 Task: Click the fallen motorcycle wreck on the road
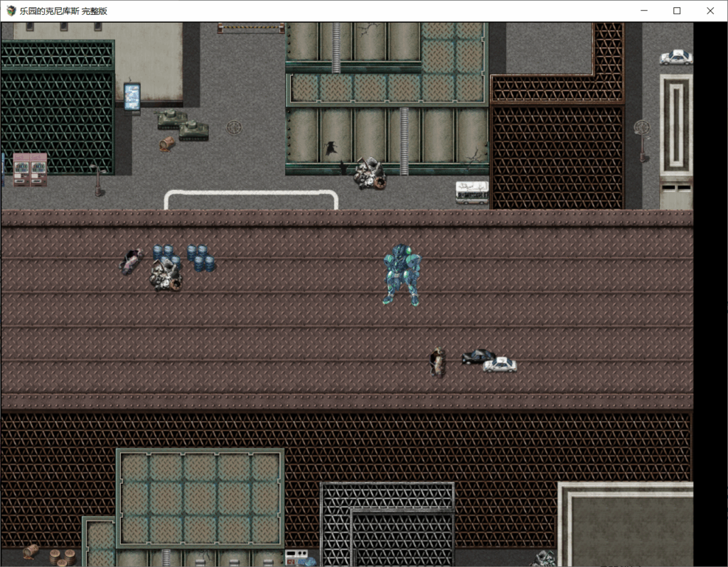131,261
